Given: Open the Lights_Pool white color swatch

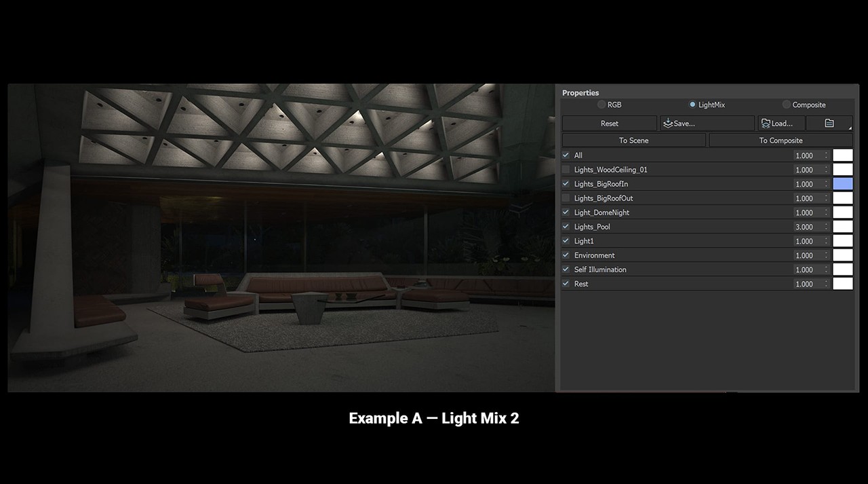Looking at the screenshot, I should [x=842, y=227].
